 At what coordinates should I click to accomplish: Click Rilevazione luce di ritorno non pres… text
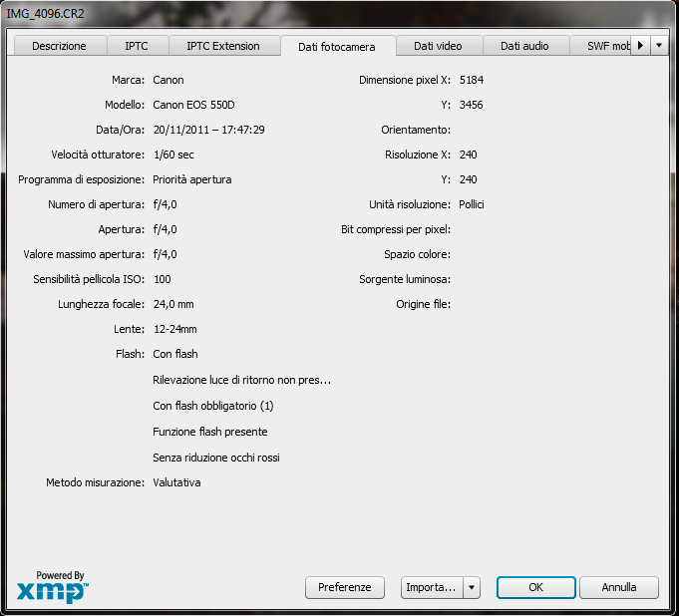click(x=241, y=380)
